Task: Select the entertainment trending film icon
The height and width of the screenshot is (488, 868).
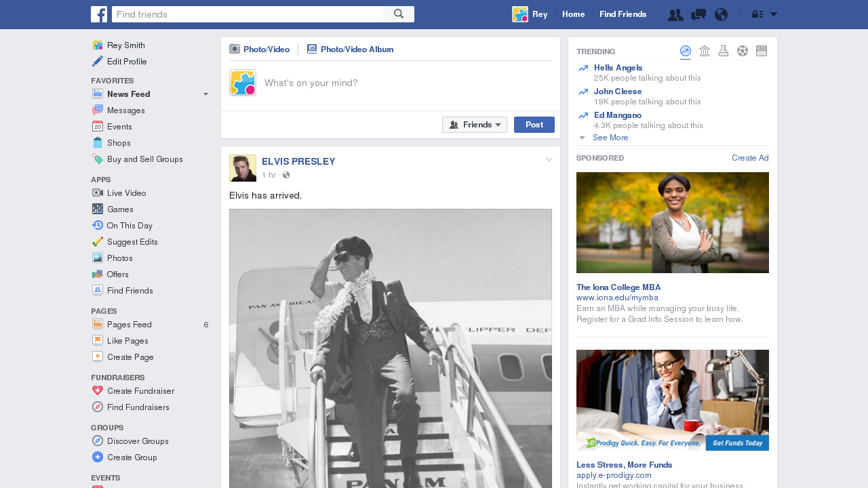Action: 762,51
